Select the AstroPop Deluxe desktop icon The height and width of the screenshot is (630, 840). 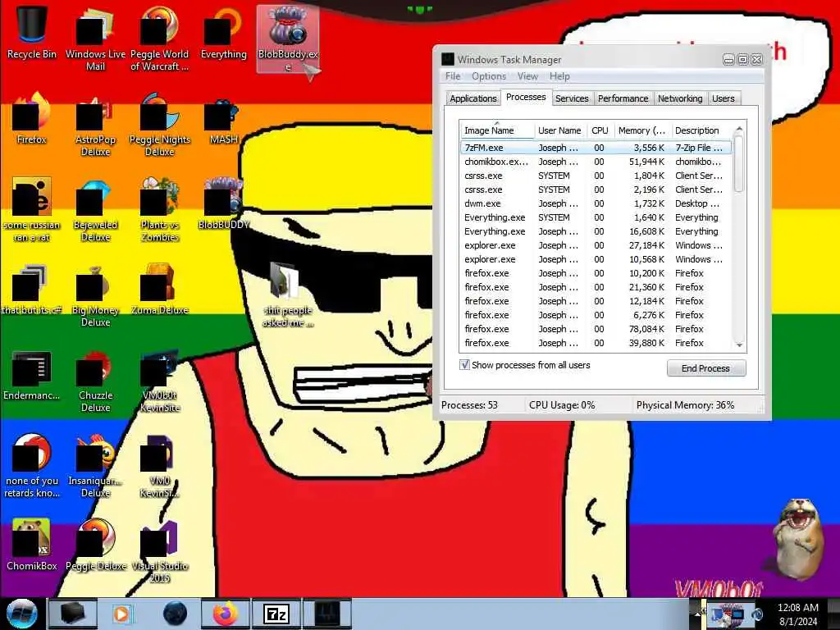point(95,125)
